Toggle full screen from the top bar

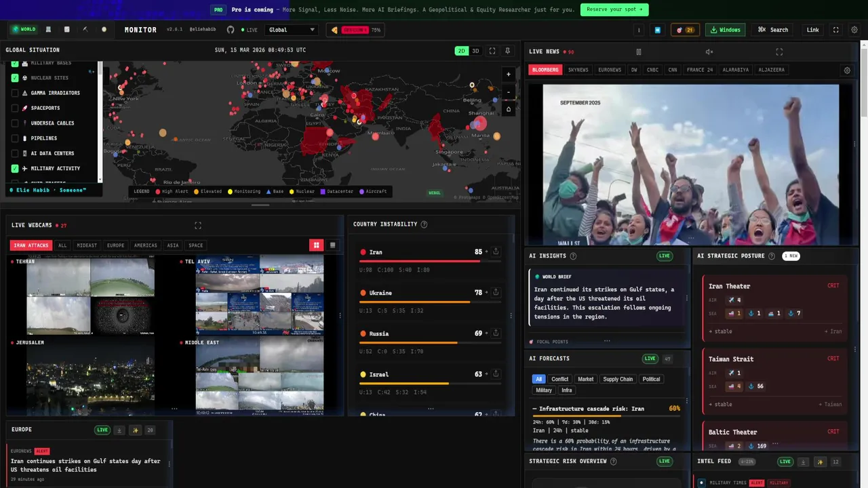pyautogui.click(x=835, y=30)
